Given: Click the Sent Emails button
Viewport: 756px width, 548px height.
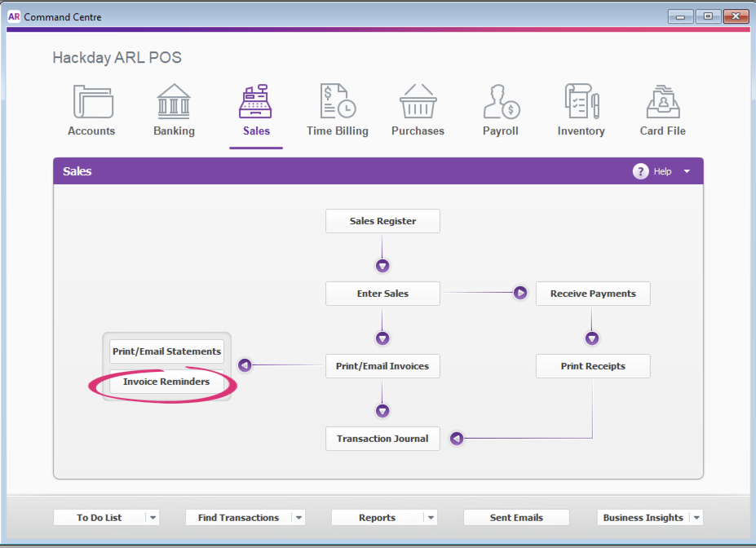Looking at the screenshot, I should pos(516,518).
